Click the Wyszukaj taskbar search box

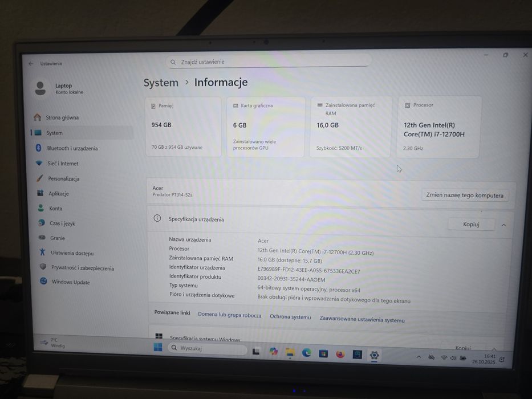point(208,348)
